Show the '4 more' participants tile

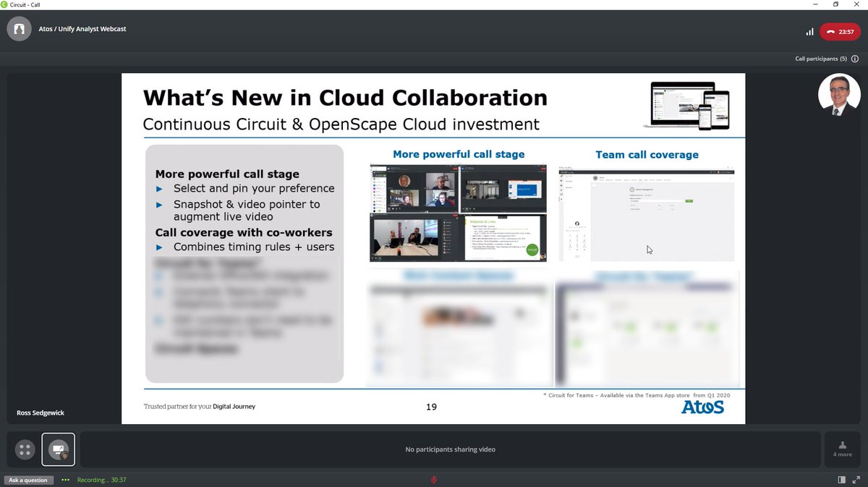pos(841,449)
